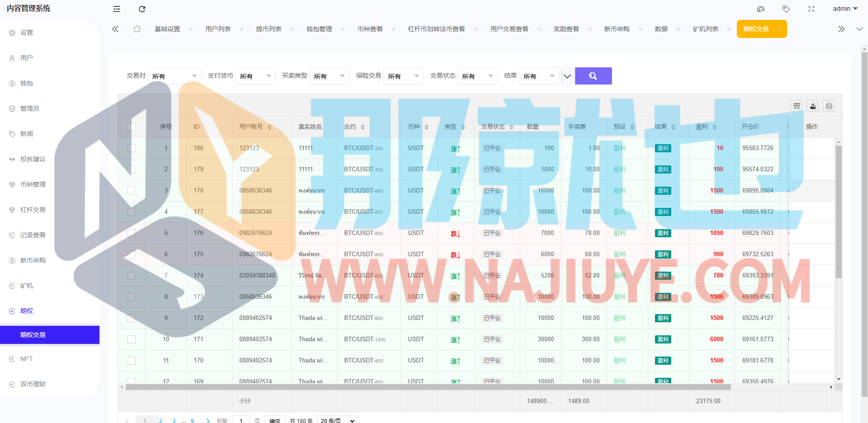Open the column filter grid icon
This screenshot has height=423, width=868.
tap(797, 106)
